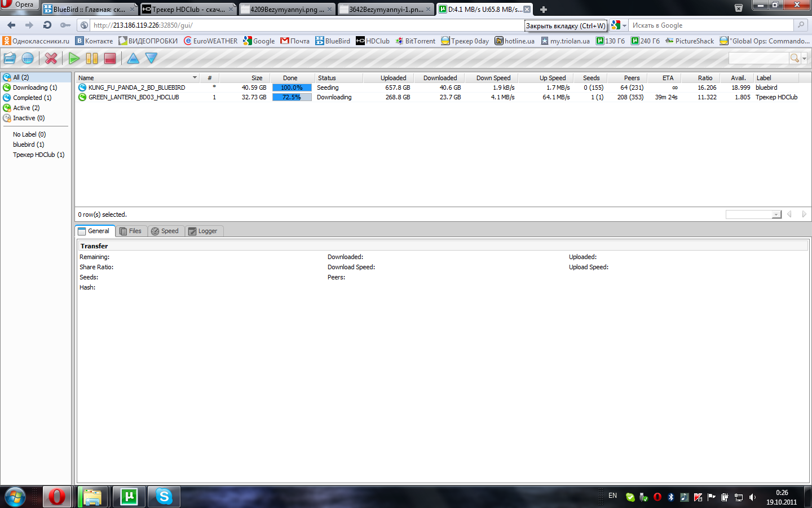Viewport: 812px width, 508px height.
Task: Click the red Stop torrent icon
Action: 110,58
